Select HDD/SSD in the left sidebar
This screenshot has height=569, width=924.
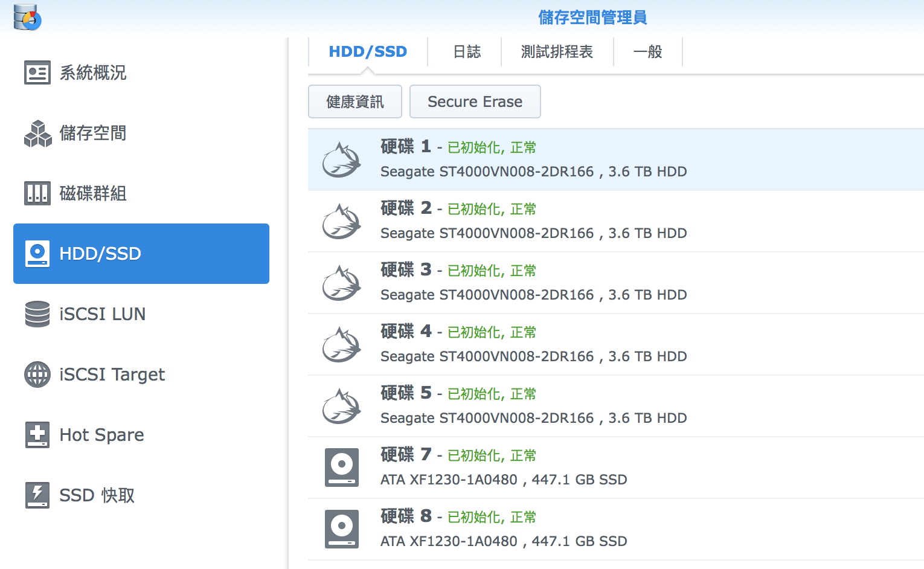coord(141,254)
